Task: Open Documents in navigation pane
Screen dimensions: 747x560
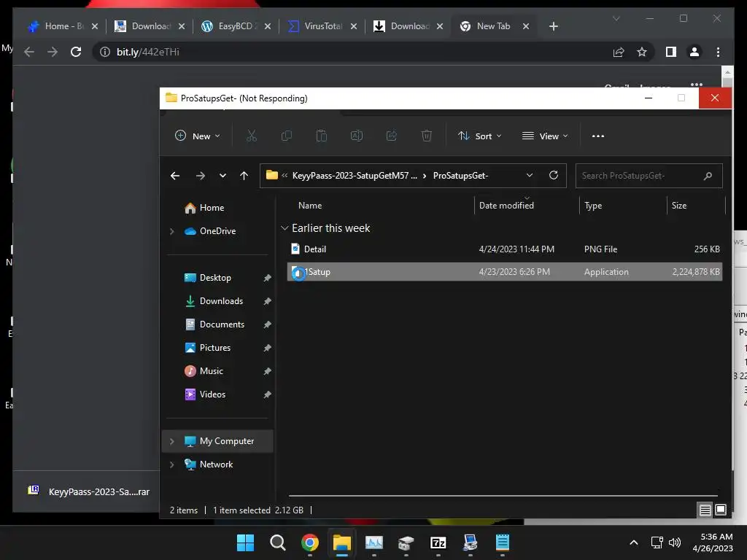Action: [222, 324]
